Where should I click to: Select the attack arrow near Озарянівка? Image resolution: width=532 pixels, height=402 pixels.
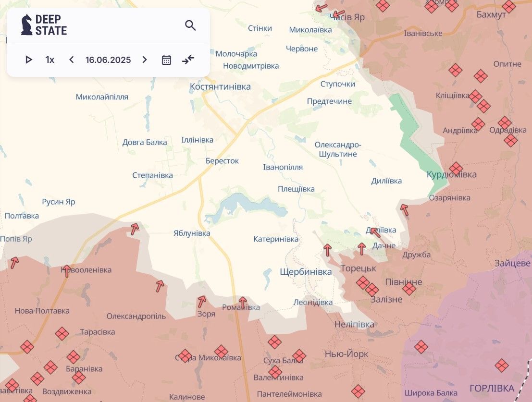(404, 210)
